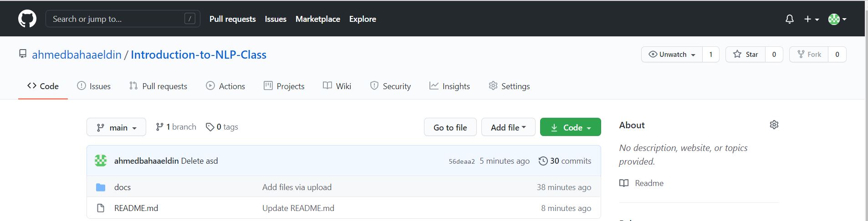Click Go to file button
868x221 pixels.
[450, 127]
